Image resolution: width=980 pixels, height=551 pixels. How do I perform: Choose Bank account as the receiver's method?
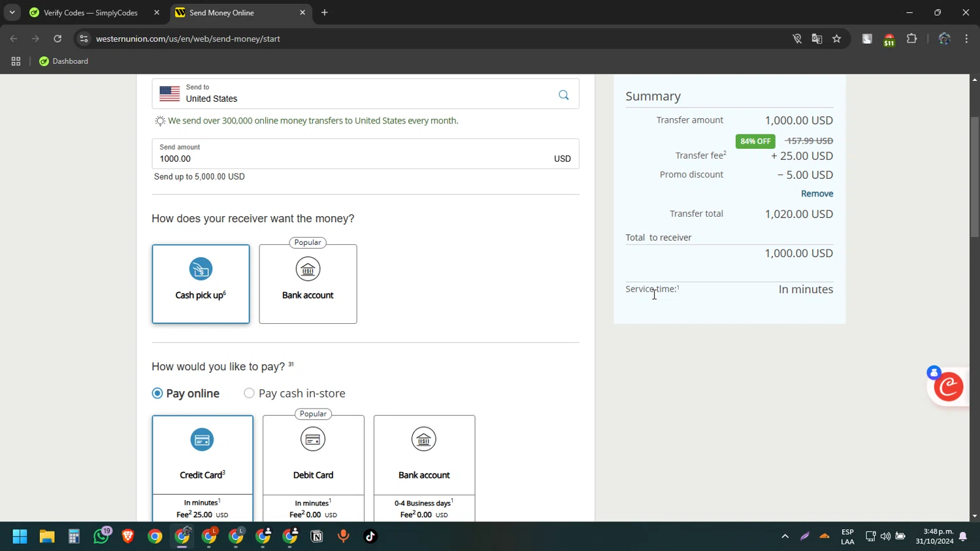(308, 284)
